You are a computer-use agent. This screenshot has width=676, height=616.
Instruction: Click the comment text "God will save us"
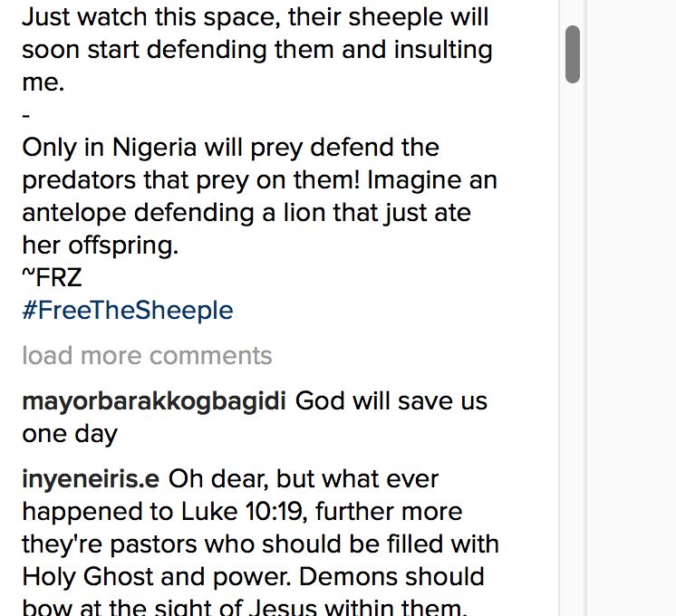pos(391,400)
